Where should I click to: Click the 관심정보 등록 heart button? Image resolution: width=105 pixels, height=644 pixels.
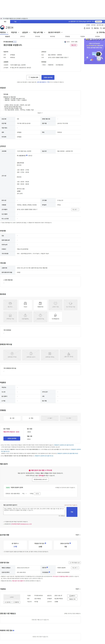pyautogui.click(x=33, y=77)
